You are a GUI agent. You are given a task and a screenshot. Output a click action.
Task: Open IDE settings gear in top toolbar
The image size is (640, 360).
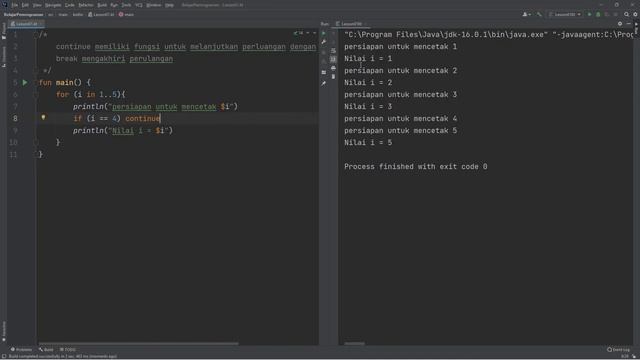(x=636, y=14)
